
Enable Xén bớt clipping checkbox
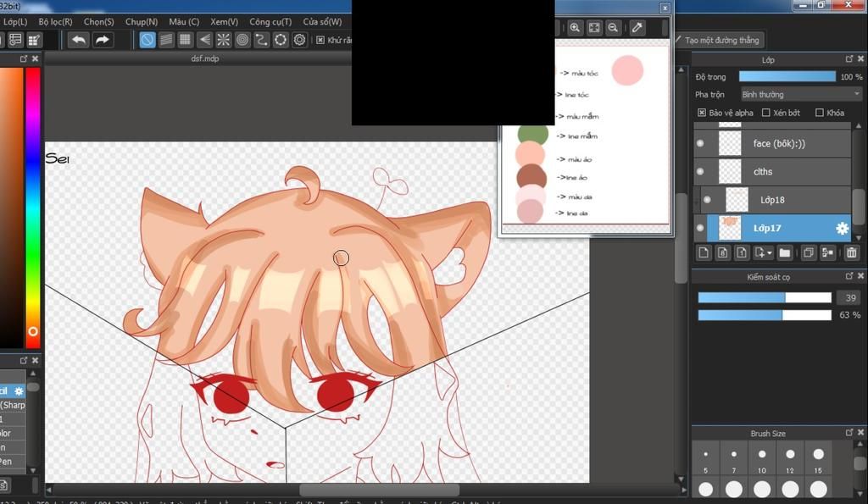(x=766, y=113)
